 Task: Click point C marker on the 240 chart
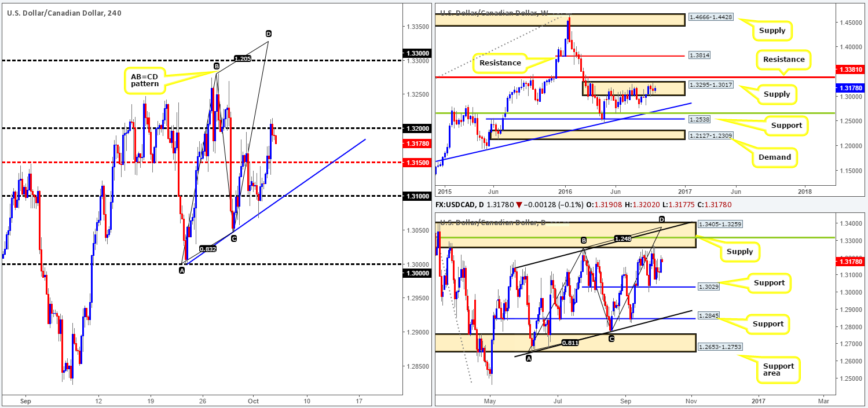pos(233,238)
